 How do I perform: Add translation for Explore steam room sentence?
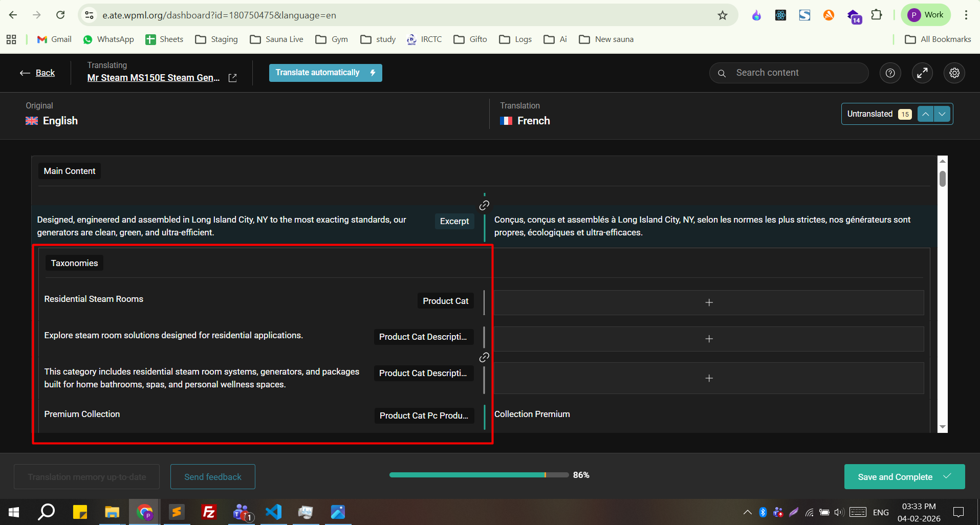click(709, 339)
